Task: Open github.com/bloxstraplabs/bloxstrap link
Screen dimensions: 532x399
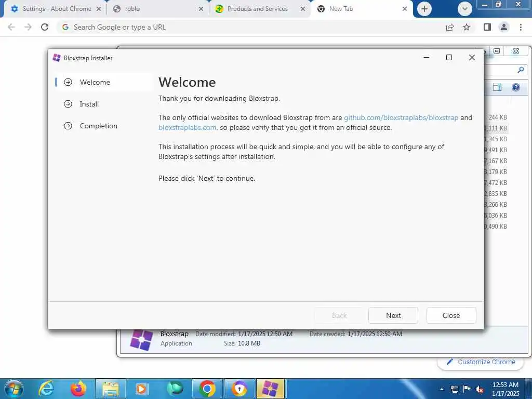Action: click(401, 117)
